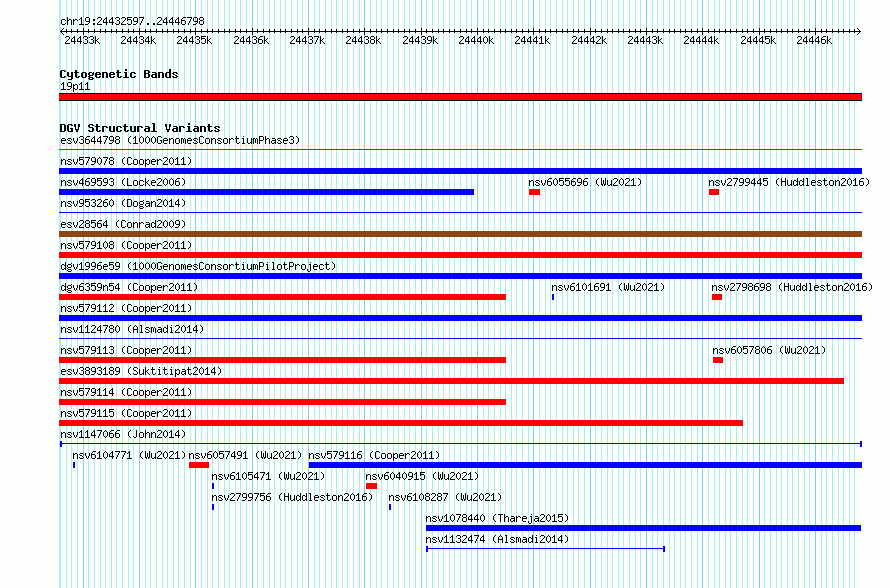Click the nsv6057491 (Wu2021) red marker
Viewport: 890px width, 588px height.
199,465
